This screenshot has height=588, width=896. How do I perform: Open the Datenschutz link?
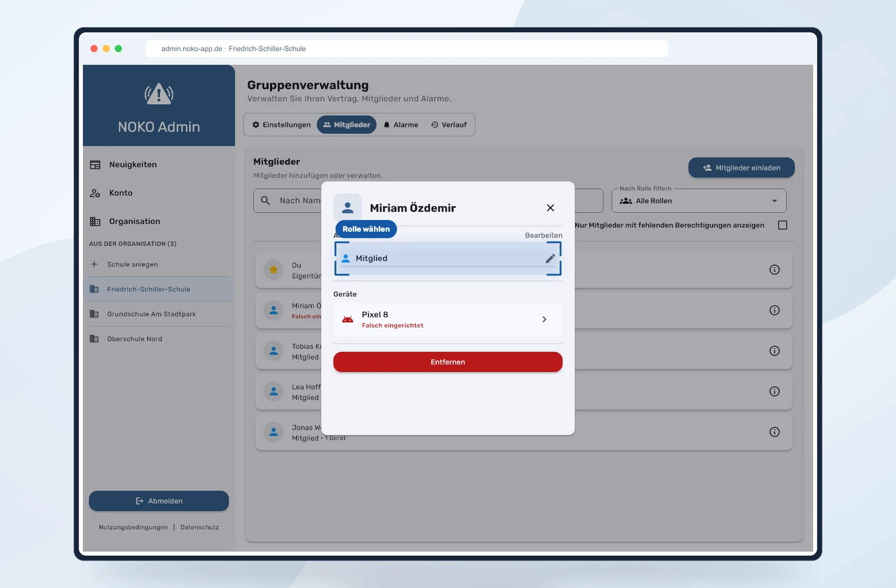[x=199, y=528]
